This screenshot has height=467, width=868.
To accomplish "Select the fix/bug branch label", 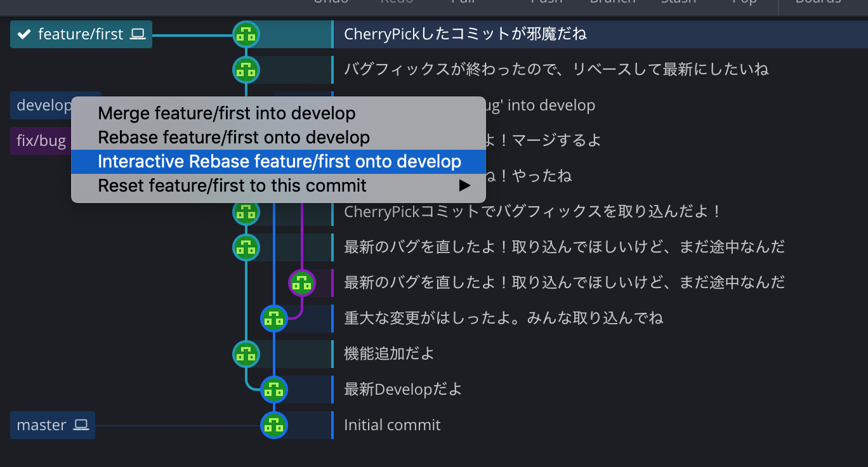I will click(41, 141).
